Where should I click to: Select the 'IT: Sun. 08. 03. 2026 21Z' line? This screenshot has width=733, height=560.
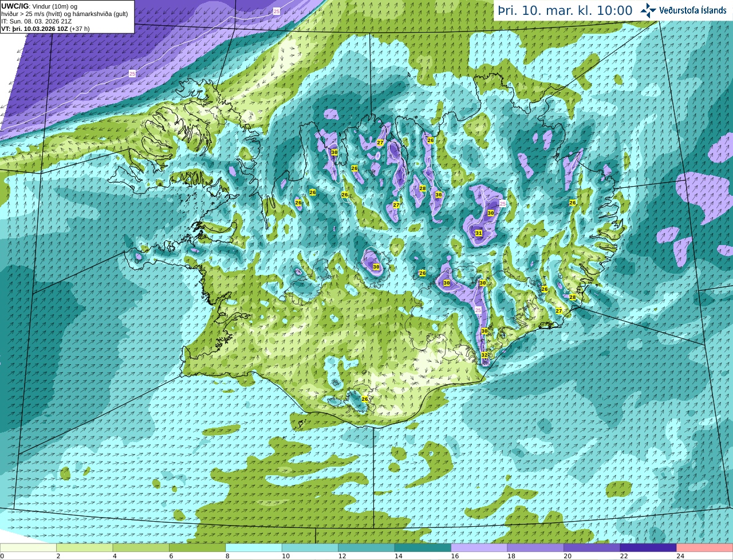[x=37, y=21]
